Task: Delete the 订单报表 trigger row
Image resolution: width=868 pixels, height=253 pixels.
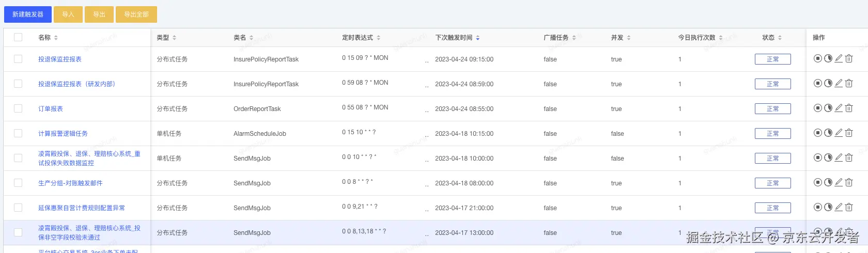Action: pyautogui.click(x=849, y=108)
